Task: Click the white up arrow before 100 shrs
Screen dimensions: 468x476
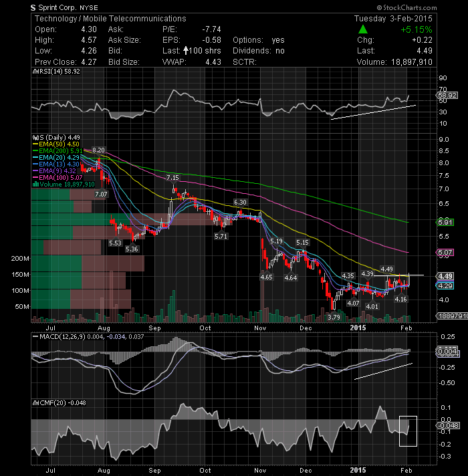Action: 186,50
